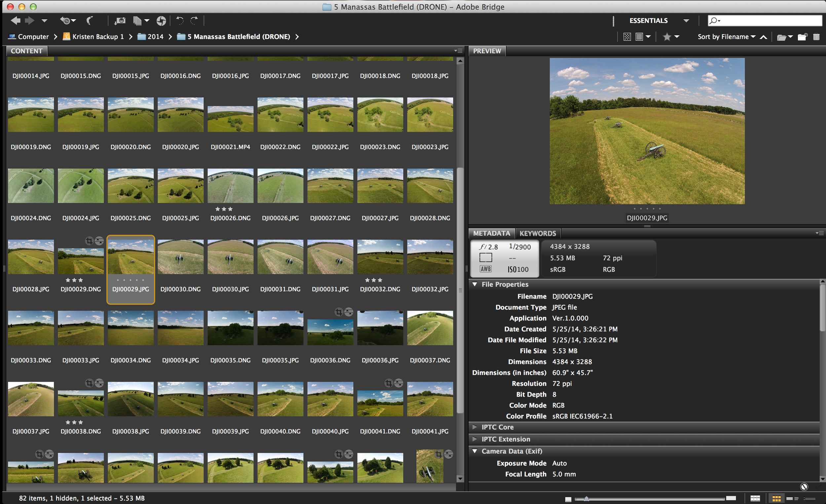The height and width of the screenshot is (504, 826).
Task: Open Filter items by rating star menu
Action: (671, 37)
